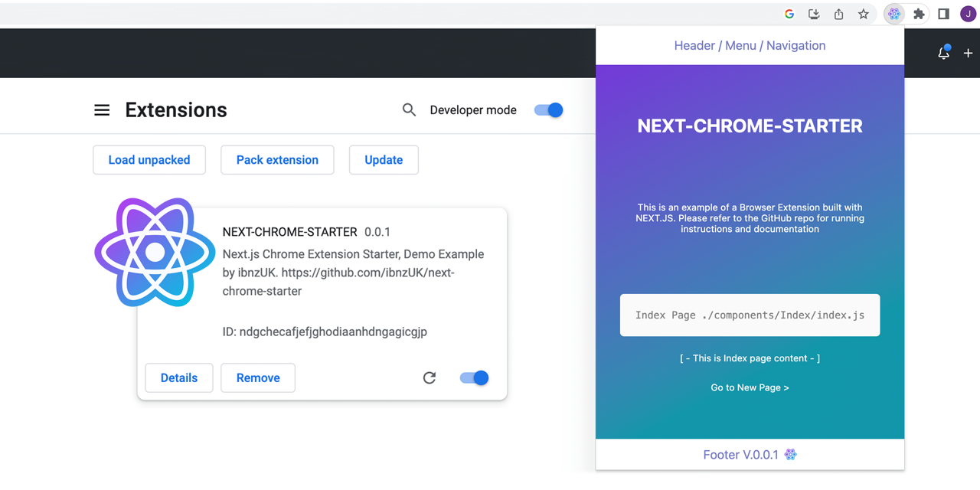Screen dimensions: 980x490
Task: Click the search extensions magnifier icon
Action: point(410,110)
